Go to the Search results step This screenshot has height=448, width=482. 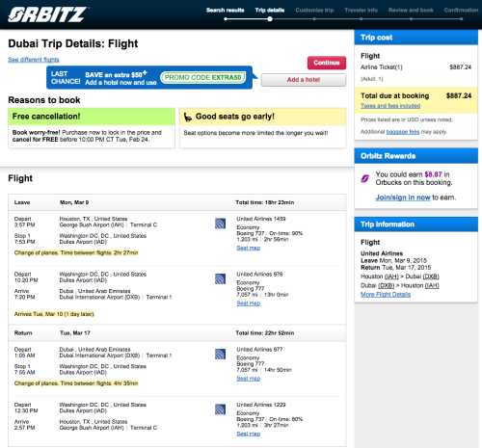[226, 10]
